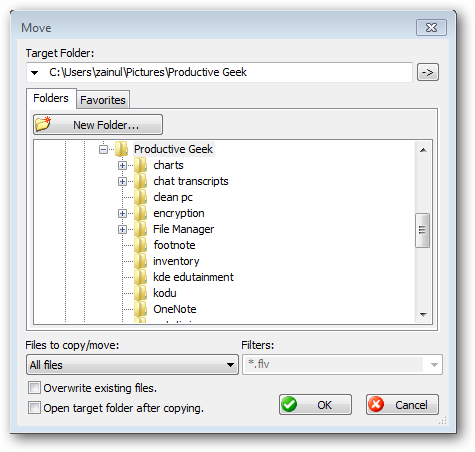
Task: Select the clean pc folder label
Action: (x=173, y=197)
